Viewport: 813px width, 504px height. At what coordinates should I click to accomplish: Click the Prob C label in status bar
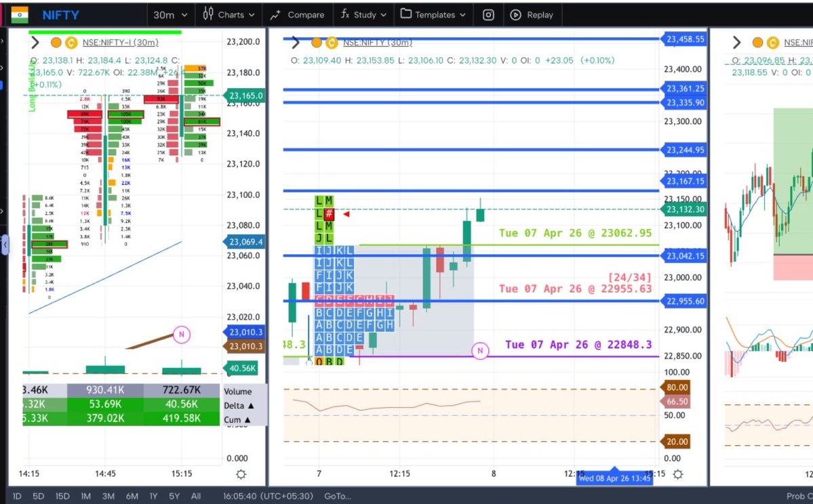(799, 497)
